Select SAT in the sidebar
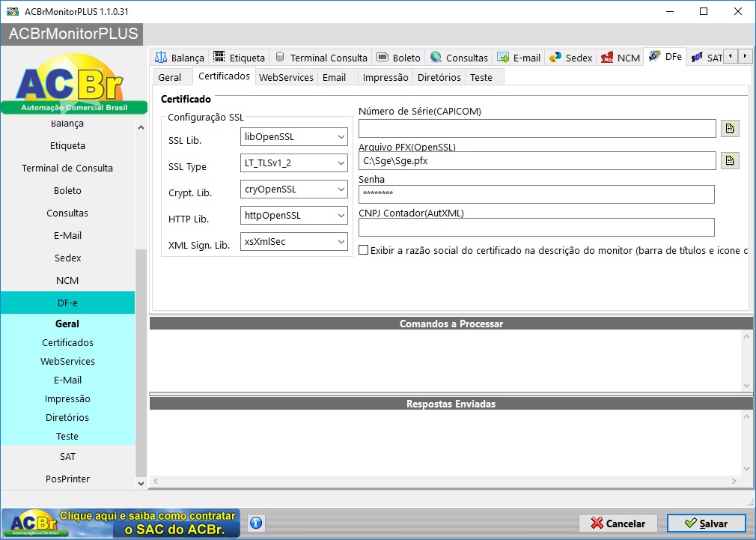 pyautogui.click(x=67, y=457)
